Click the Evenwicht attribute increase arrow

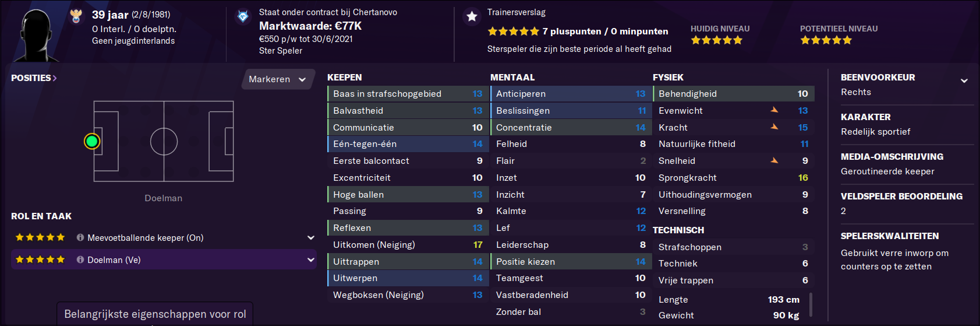pyautogui.click(x=774, y=110)
